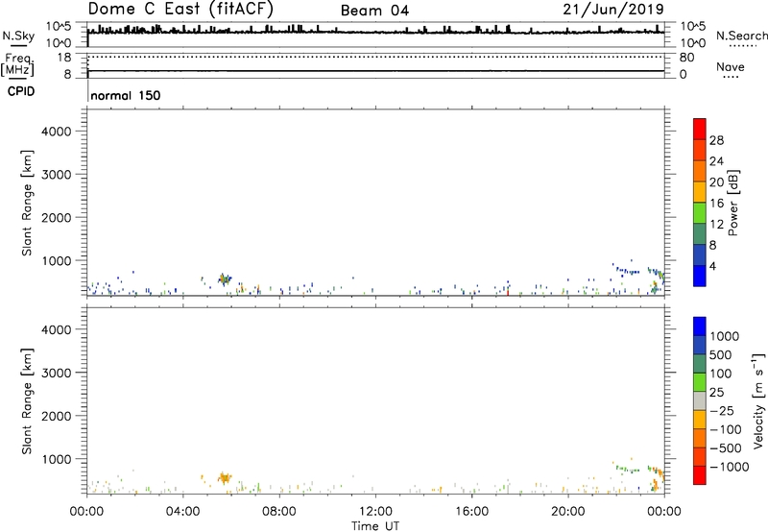768x532 pixels.
Task: Click the blue top segment of Velocity colorbar
Action: click(700, 326)
